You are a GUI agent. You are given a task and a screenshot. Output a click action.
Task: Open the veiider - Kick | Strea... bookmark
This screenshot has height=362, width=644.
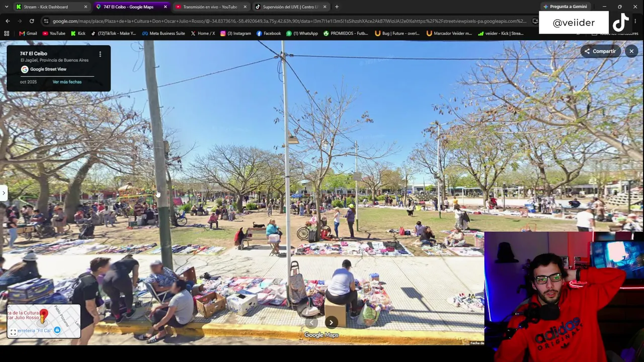coord(501,33)
